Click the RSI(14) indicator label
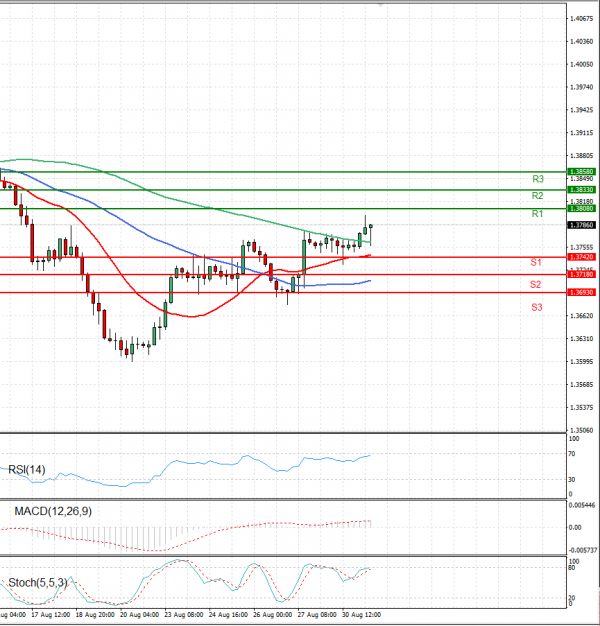 (x=26, y=470)
